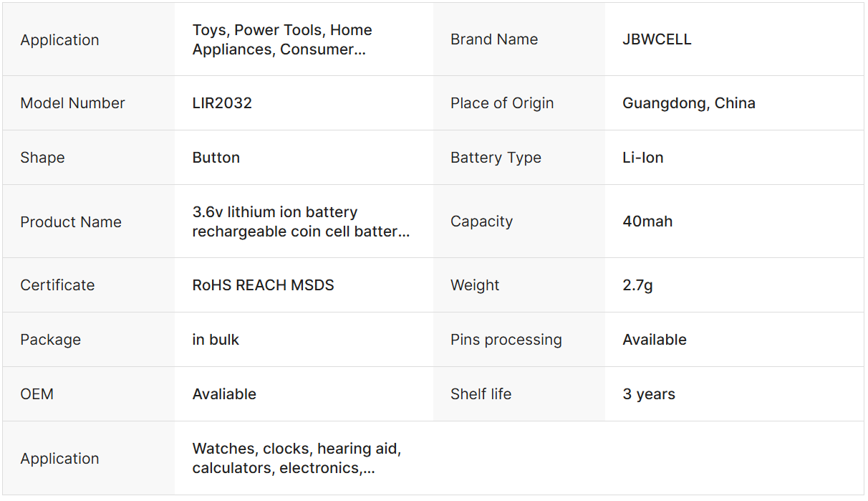This screenshot has width=868, height=501.
Task: Select the "Place of Origin" label
Action: tap(501, 103)
